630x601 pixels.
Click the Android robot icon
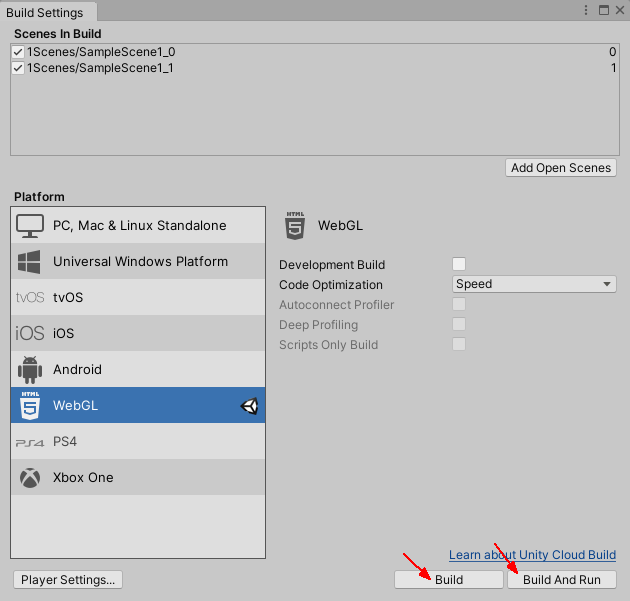tap(30, 370)
